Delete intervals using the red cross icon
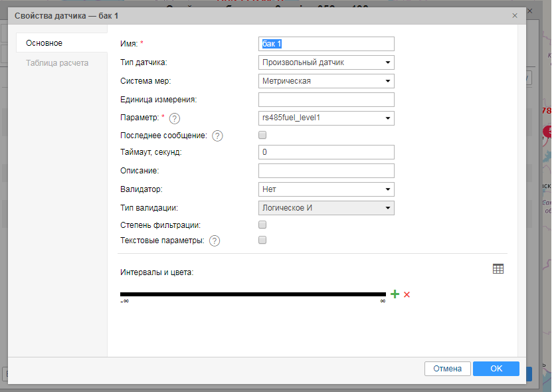Screen dimensions: 558x392 [x=407, y=294]
